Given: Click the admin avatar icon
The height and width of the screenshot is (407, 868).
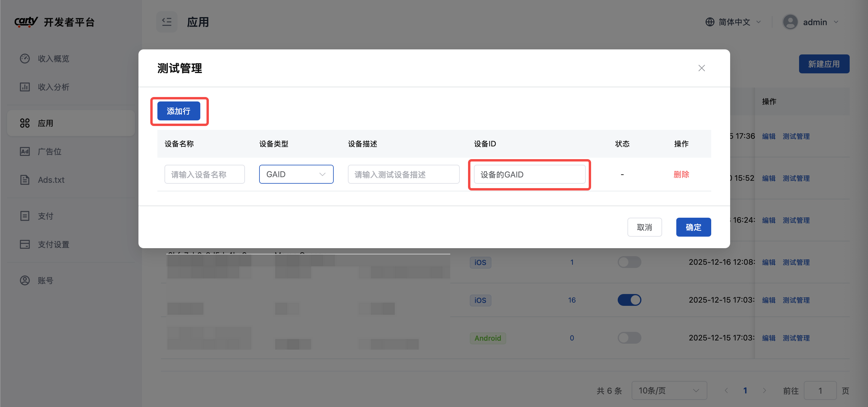Looking at the screenshot, I should click(x=790, y=22).
